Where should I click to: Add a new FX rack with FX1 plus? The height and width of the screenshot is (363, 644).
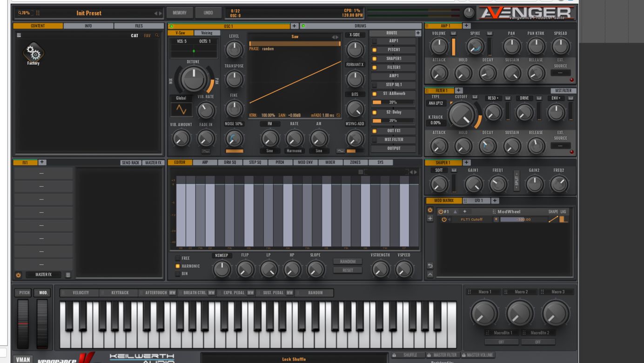[42, 162]
